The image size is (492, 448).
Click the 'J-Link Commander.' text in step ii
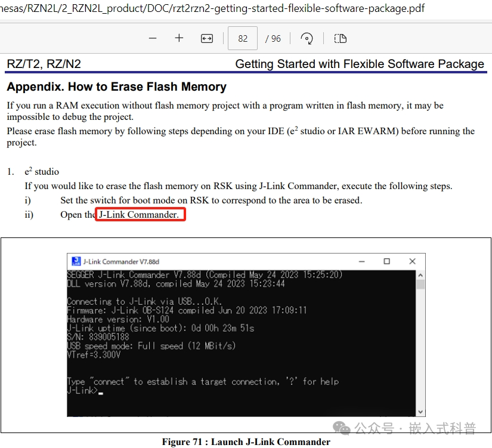tap(139, 214)
